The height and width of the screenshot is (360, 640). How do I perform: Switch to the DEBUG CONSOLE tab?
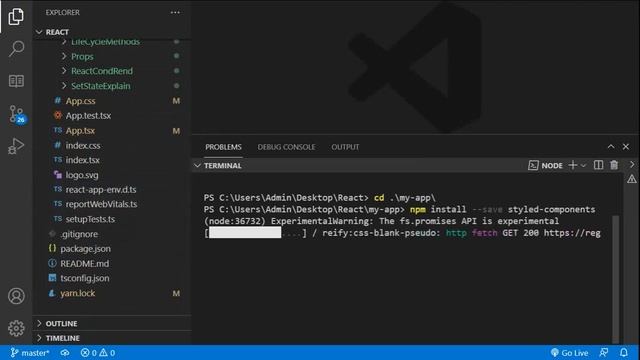tap(286, 147)
